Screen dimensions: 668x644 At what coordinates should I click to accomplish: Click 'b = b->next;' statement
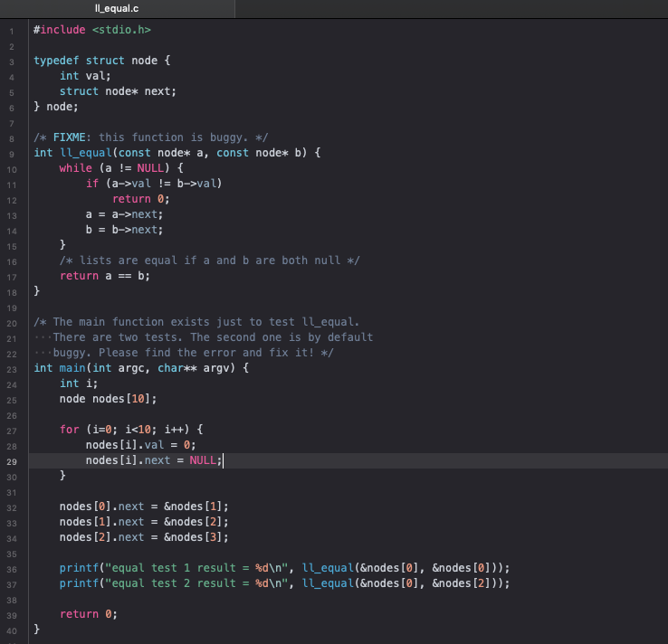click(x=124, y=230)
